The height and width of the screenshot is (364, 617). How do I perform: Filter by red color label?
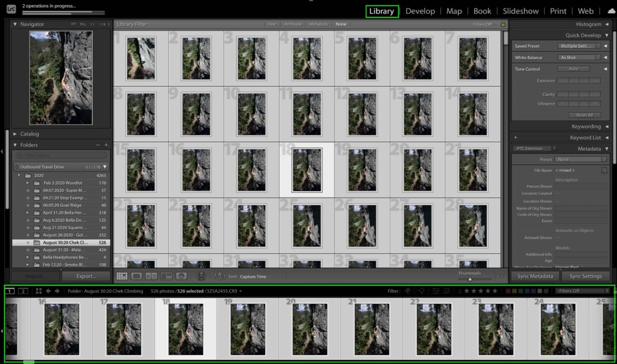pos(508,291)
